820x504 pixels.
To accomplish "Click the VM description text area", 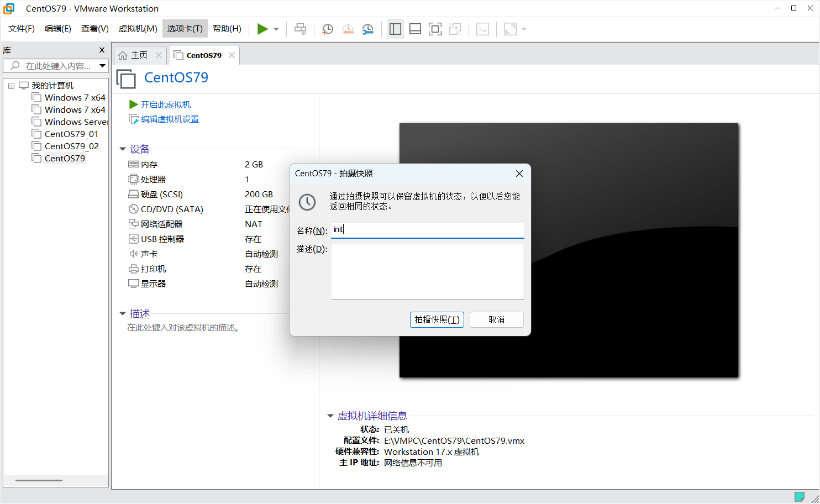I will 183,328.
